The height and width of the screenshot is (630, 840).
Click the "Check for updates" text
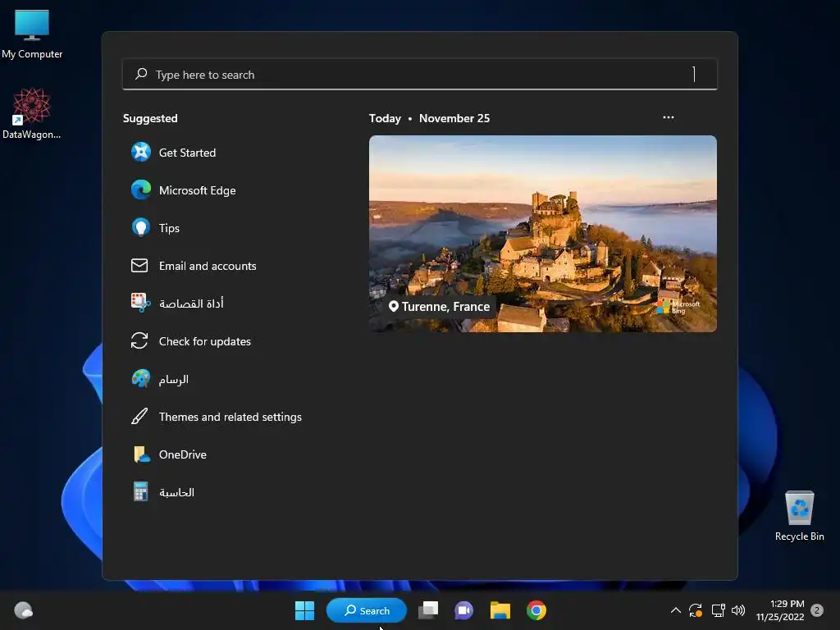[x=204, y=341]
